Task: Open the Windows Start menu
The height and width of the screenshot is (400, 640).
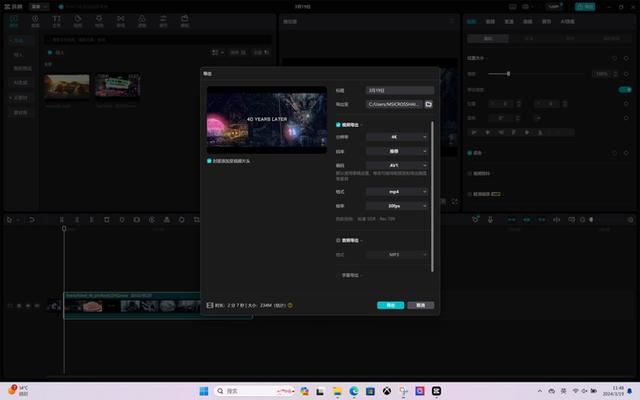Action: tap(204, 391)
